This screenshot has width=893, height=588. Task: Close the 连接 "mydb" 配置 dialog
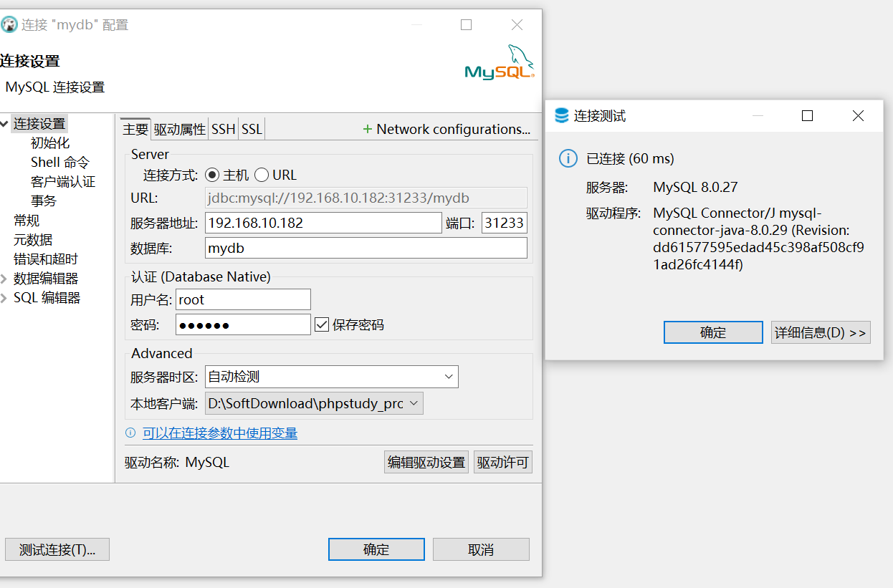pos(517,24)
